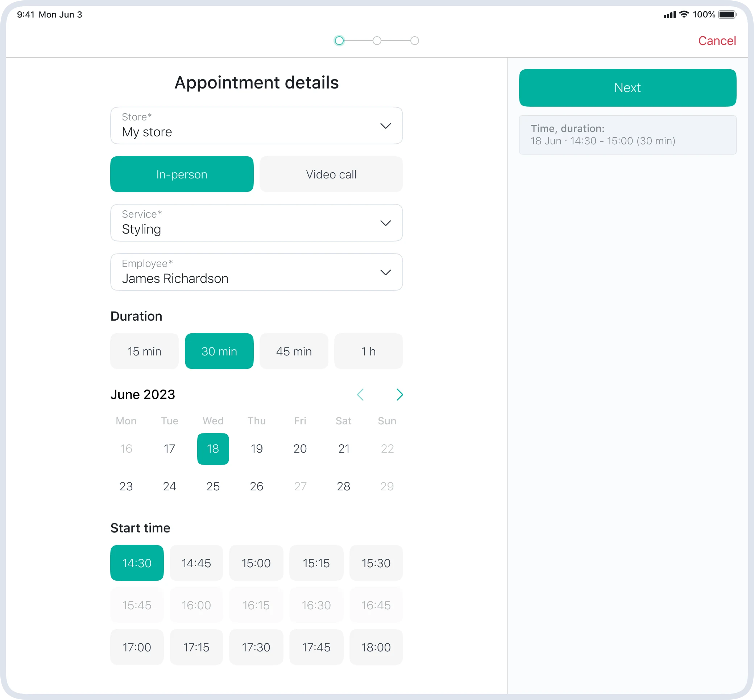Cancel the appointment creation
The height and width of the screenshot is (700, 754).
[717, 41]
